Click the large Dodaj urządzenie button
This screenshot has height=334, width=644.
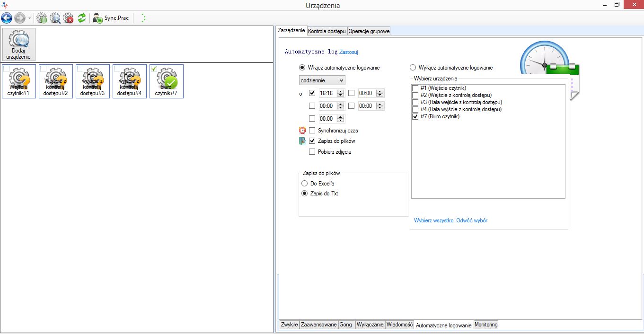click(x=19, y=44)
